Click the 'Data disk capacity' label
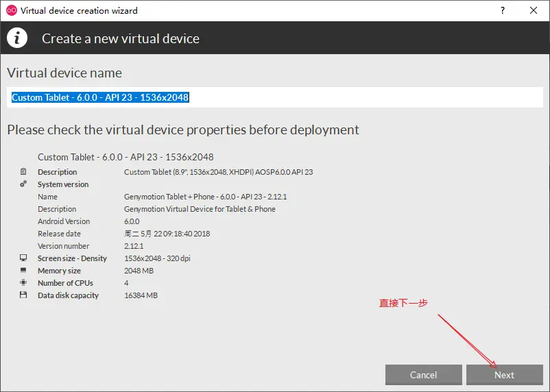550x392 pixels. point(69,295)
